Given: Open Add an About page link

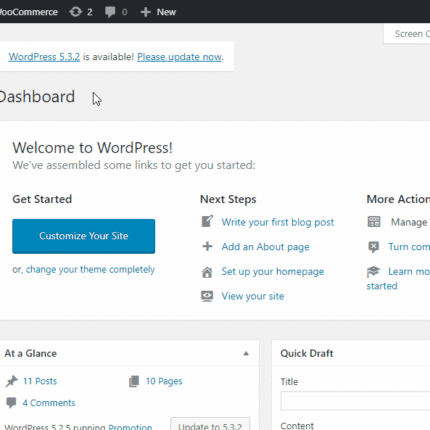Looking at the screenshot, I should (x=265, y=247).
